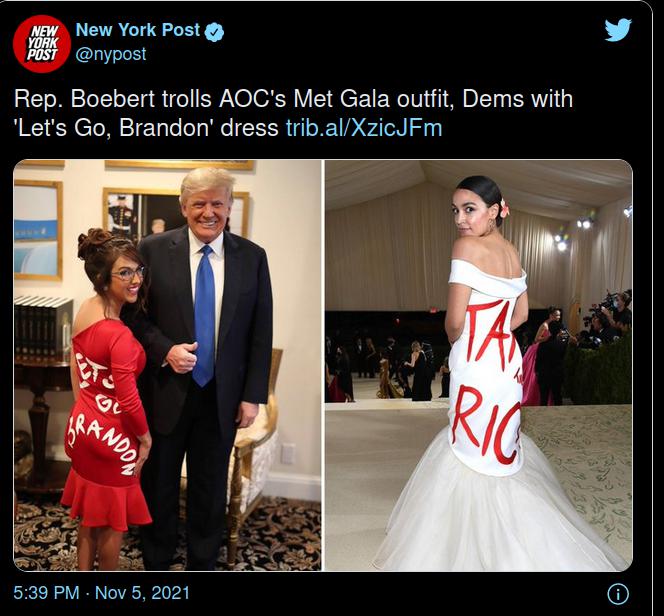
Task: Click the blue necktie in left photo
Action: tap(205, 315)
